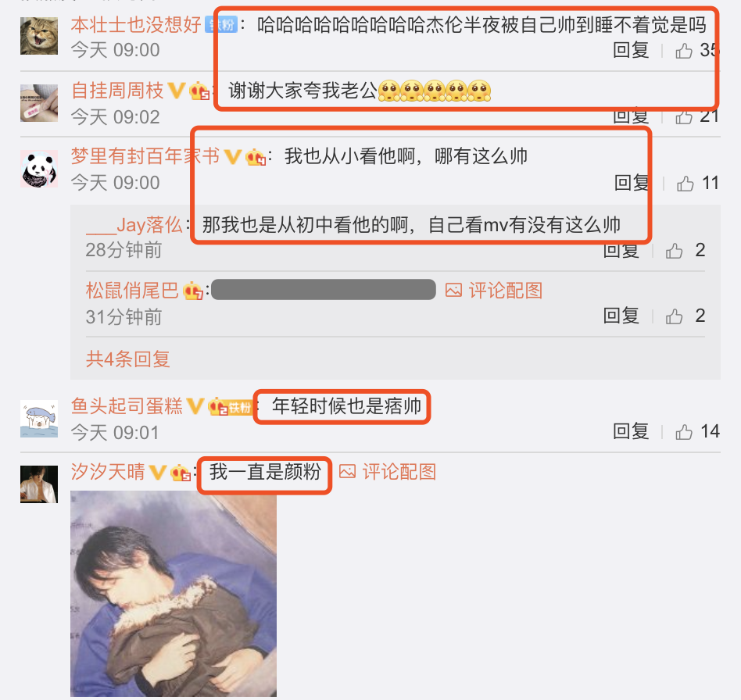Viewport: 741px width, 700px height.
Task: Like the comment by 本壮士也没想好
Action: (684, 50)
